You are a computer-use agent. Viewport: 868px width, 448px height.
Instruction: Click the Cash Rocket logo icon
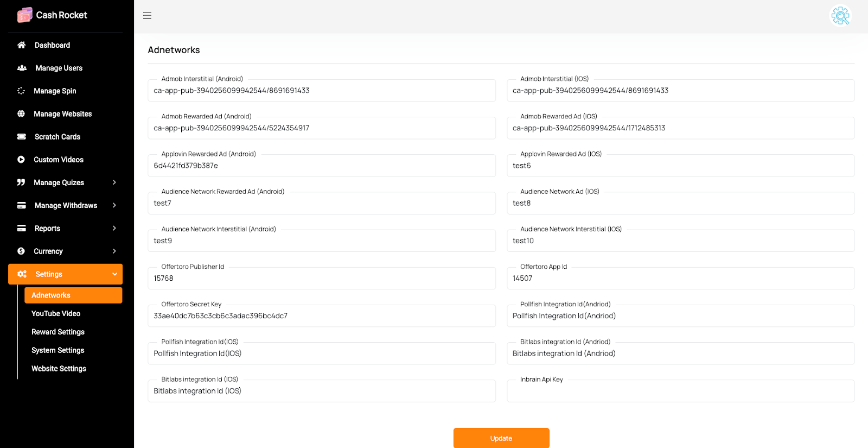pos(24,15)
